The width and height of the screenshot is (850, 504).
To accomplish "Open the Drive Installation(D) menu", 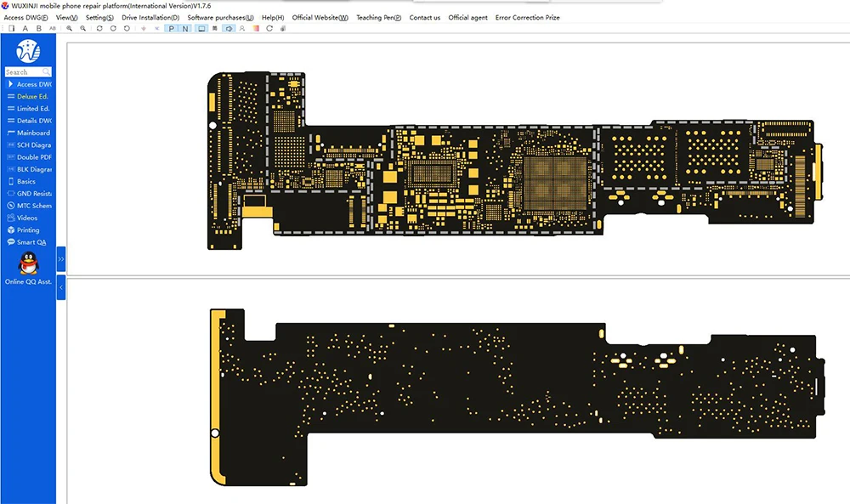I will click(150, 17).
